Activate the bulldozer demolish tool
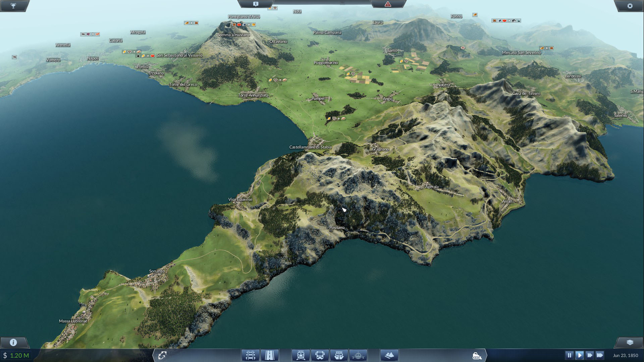 [477, 356]
